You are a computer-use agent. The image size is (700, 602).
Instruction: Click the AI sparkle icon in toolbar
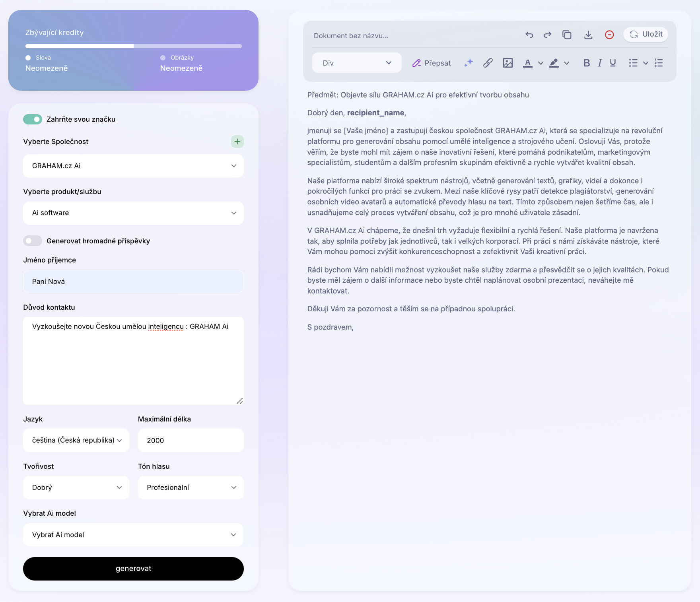click(469, 62)
